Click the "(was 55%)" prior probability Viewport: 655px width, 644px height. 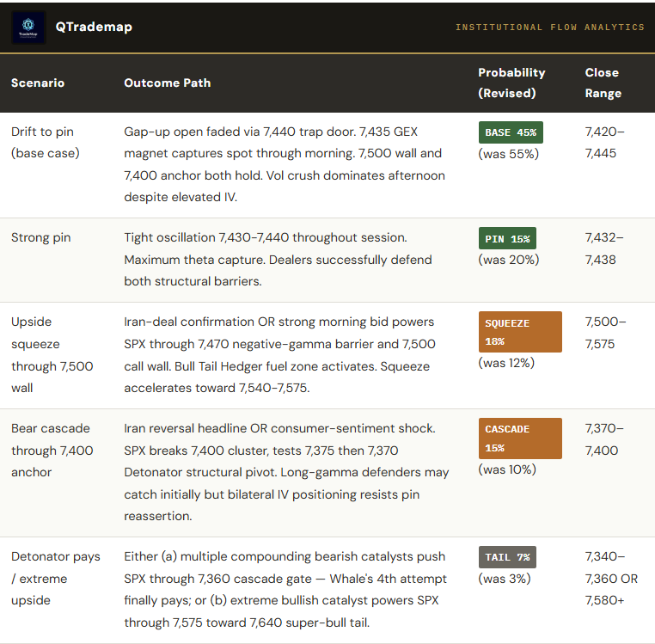coord(508,154)
